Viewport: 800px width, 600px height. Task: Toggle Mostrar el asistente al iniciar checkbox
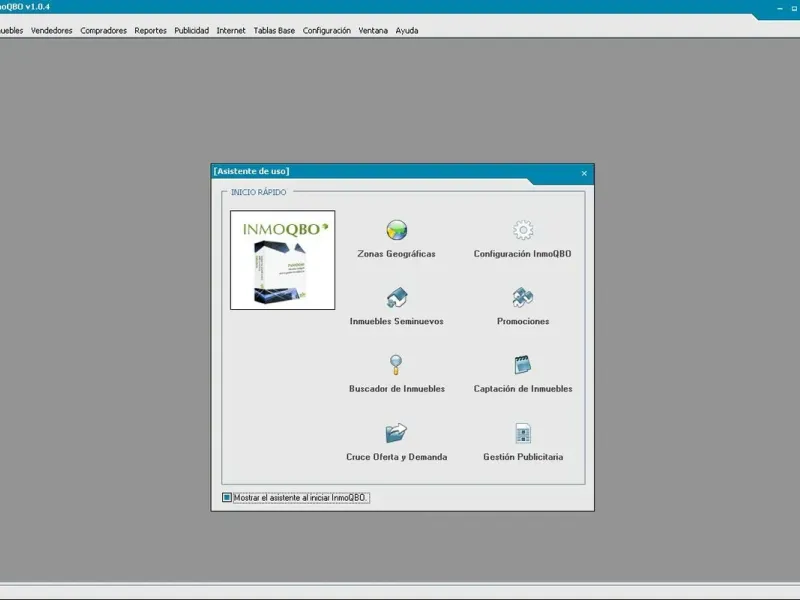tap(227, 497)
